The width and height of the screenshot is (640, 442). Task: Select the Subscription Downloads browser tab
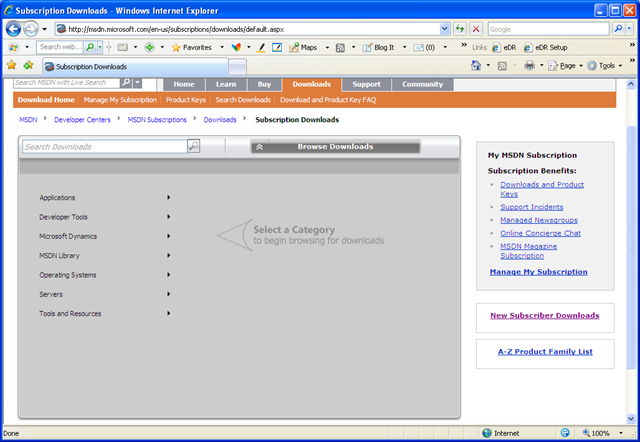pyautogui.click(x=136, y=67)
